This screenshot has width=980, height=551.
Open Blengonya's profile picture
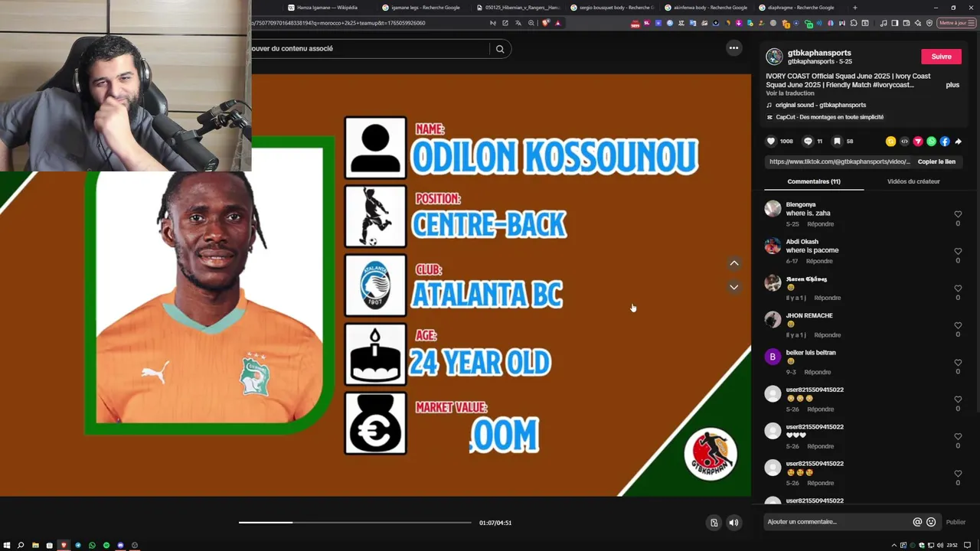pyautogui.click(x=773, y=209)
